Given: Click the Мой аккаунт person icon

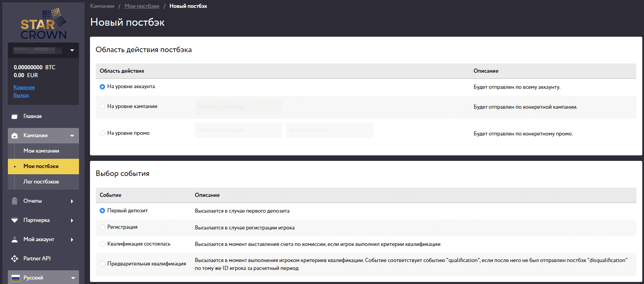Looking at the screenshot, I should pyautogui.click(x=14, y=239).
